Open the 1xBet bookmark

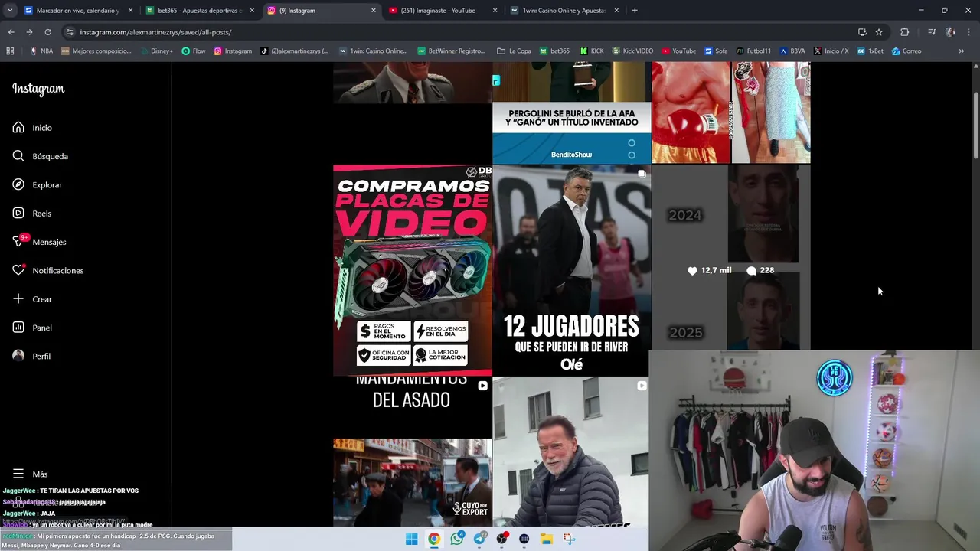tap(870, 51)
